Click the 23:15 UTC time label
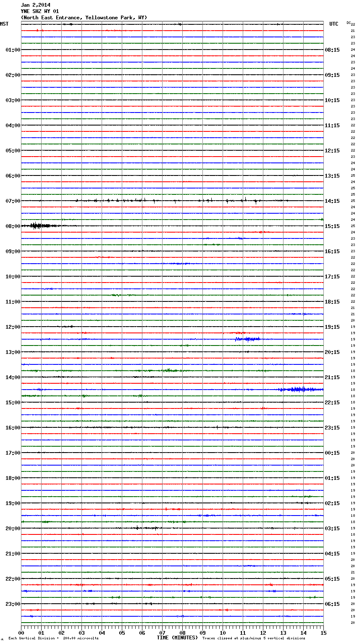This screenshot has height=644, width=357. point(332,428)
